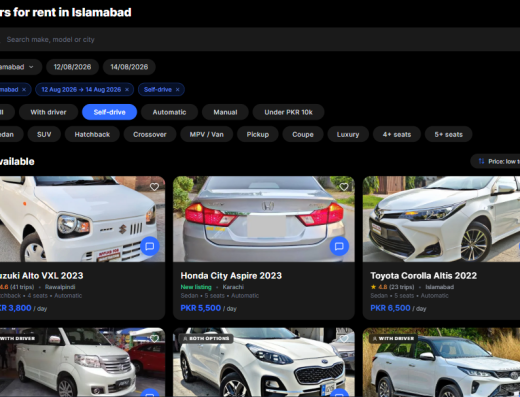Pick the end date 14/08/2026 field
Screen dimensions: 520x397
pyautogui.click(x=129, y=67)
